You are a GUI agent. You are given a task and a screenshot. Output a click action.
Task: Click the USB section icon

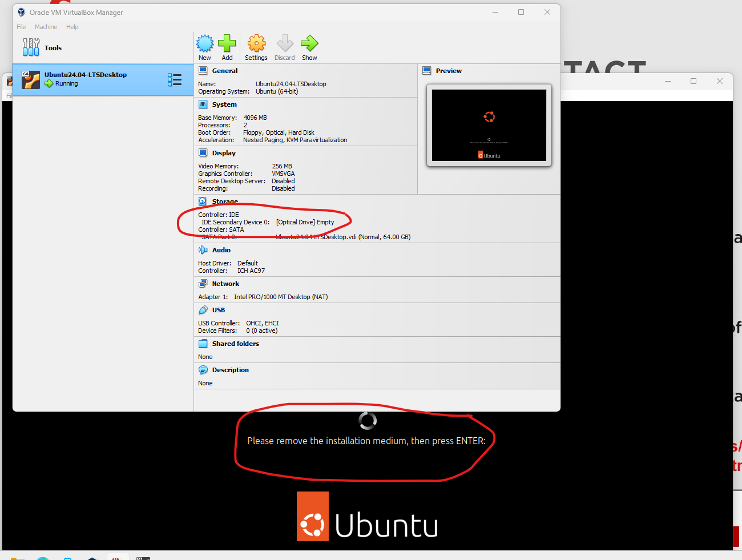(x=203, y=310)
